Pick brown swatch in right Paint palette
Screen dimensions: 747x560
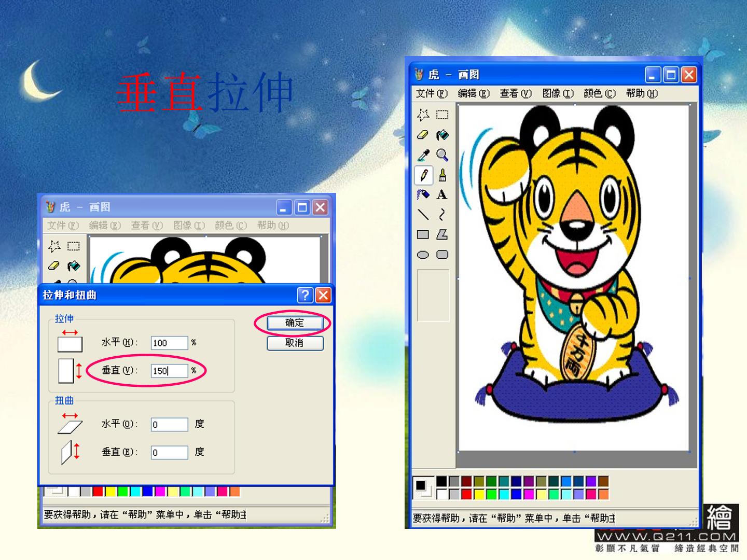tap(603, 481)
